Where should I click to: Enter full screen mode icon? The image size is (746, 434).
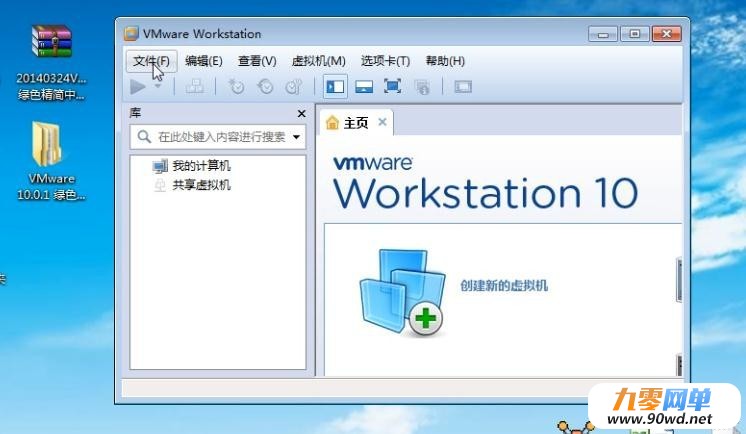click(x=393, y=86)
